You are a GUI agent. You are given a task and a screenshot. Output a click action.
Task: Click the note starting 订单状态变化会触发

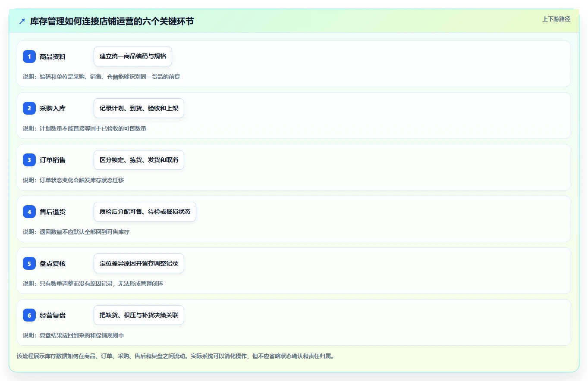click(x=73, y=180)
